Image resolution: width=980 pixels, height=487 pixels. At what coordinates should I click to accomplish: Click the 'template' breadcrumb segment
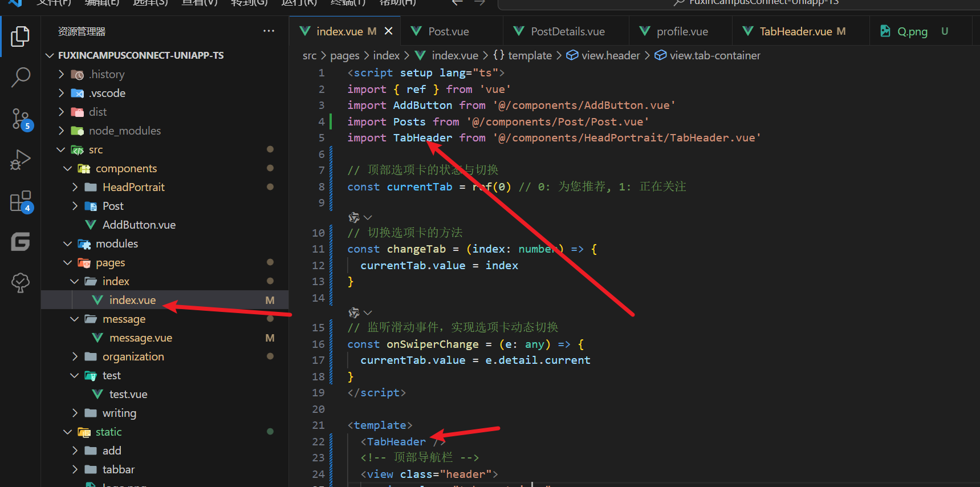(530, 55)
